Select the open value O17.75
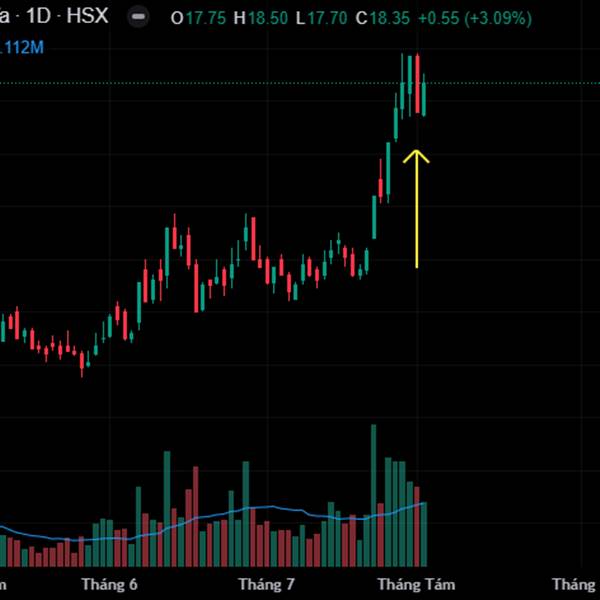This screenshot has height=600, width=600. tap(198, 18)
